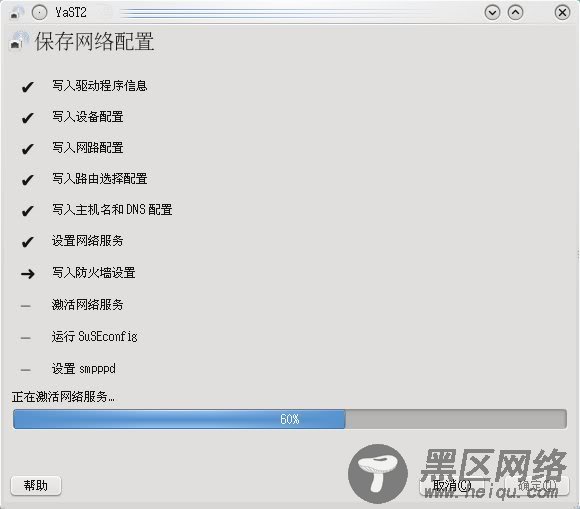Select the text 运行 SuSEconfig
Viewport: 580px width, 509px height.
(95, 337)
